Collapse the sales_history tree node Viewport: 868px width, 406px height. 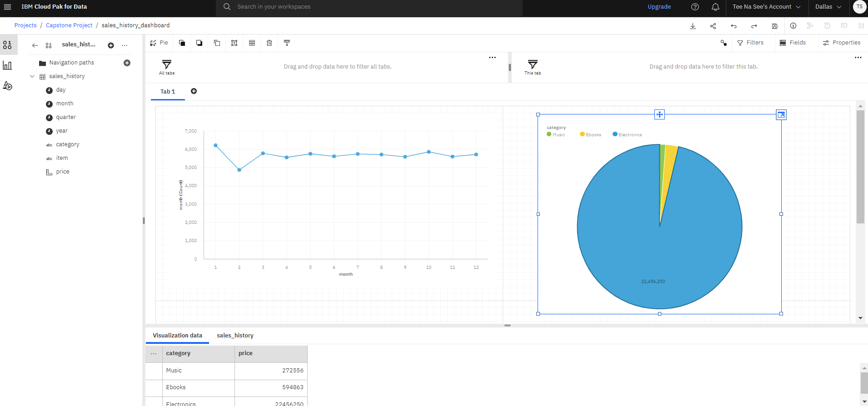(x=32, y=76)
